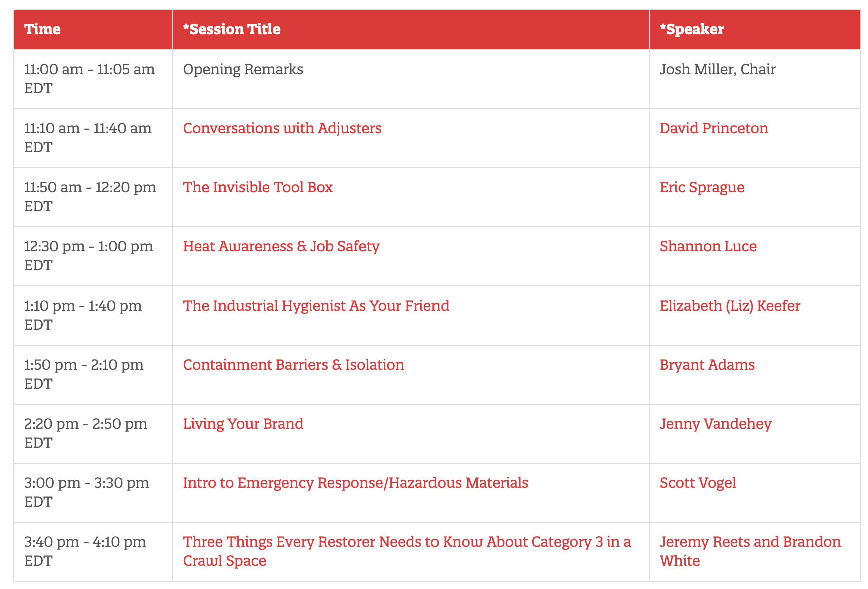Open Containment Barriers & Isolation session

(294, 365)
